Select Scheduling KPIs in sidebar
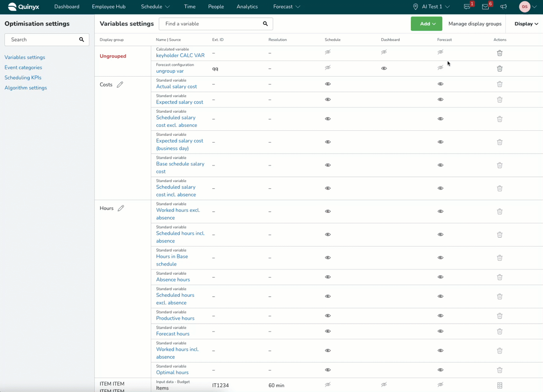 click(23, 78)
